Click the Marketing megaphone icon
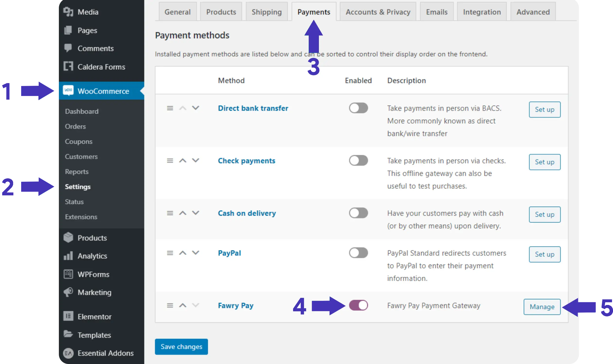Screen dimensions: 613x364 pyautogui.click(x=68, y=292)
